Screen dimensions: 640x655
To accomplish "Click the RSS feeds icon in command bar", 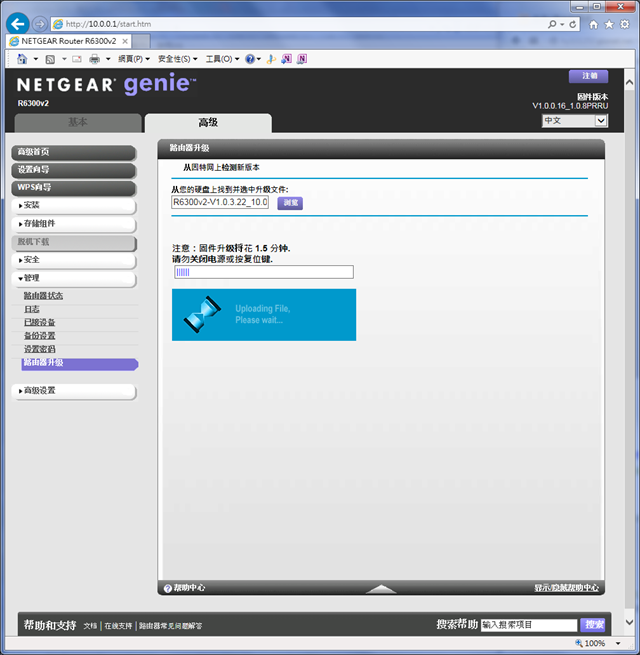I will 50,59.
